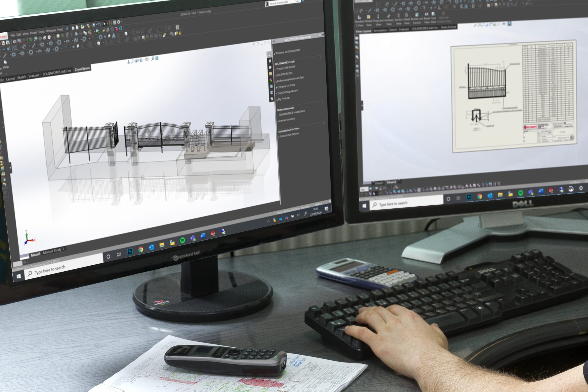The height and width of the screenshot is (392, 588).
Task: Open View Palette icon in task pane
Action: 270,74
